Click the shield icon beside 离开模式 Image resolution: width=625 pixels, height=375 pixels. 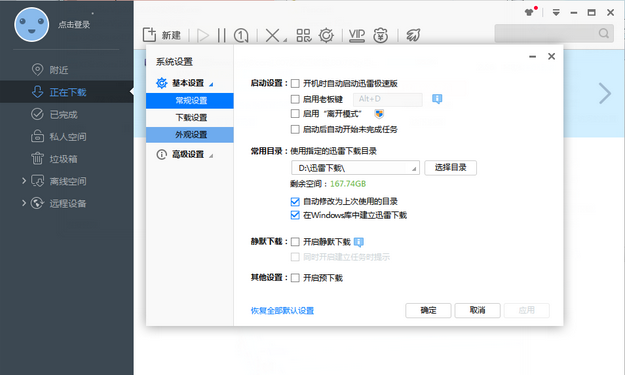coord(379,114)
